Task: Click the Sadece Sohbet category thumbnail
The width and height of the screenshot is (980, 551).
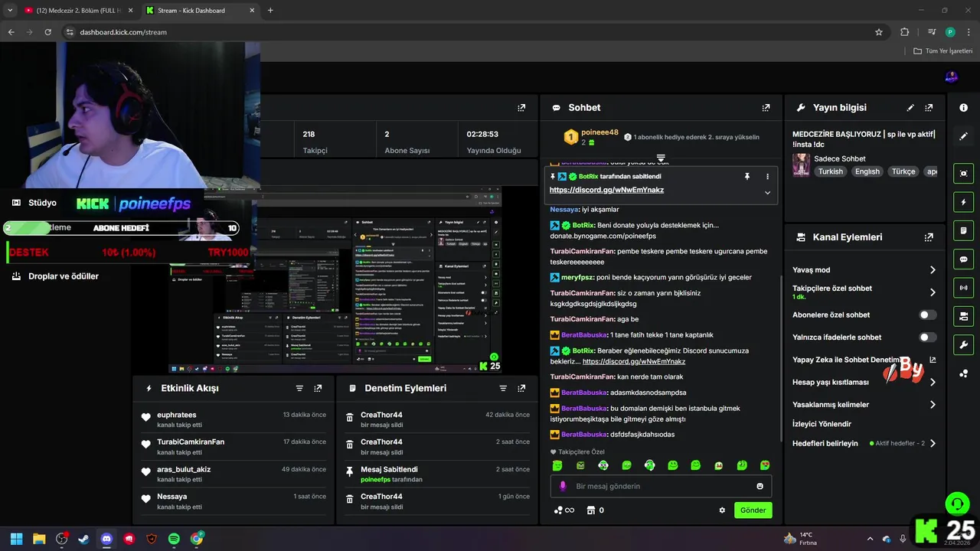Action: pyautogui.click(x=801, y=165)
